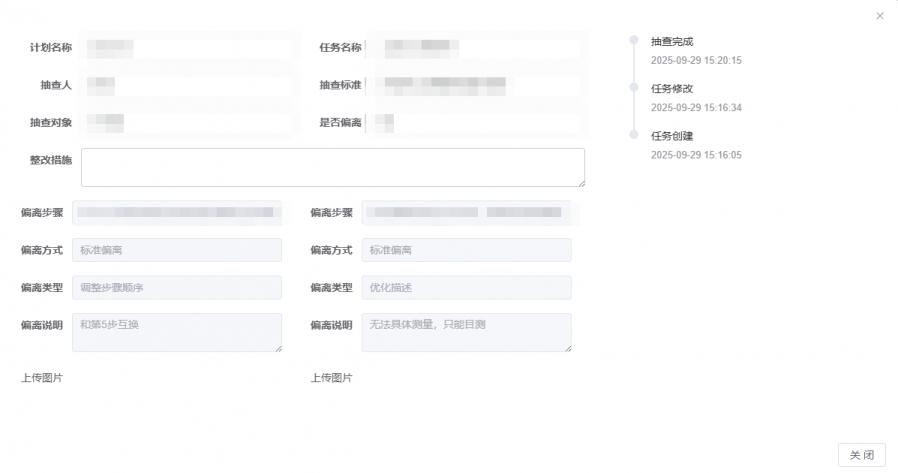Click the 关闭 button
Viewport: 898px width, 473px height.
click(x=861, y=455)
